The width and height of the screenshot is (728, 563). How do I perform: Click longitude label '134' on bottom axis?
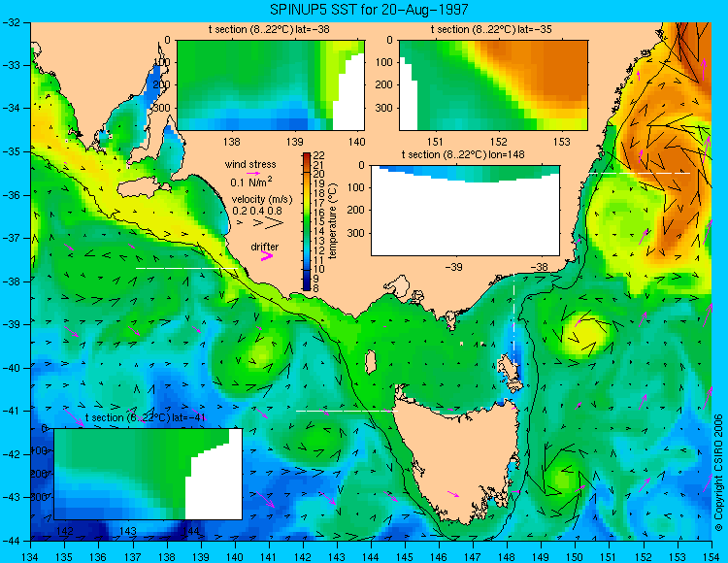coord(31,556)
